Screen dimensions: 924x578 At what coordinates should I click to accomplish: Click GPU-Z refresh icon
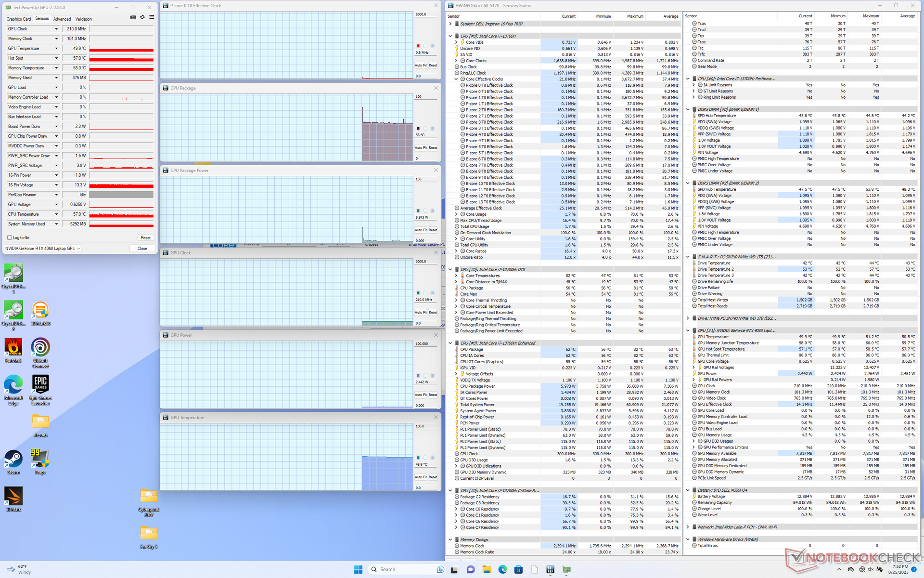142,17
